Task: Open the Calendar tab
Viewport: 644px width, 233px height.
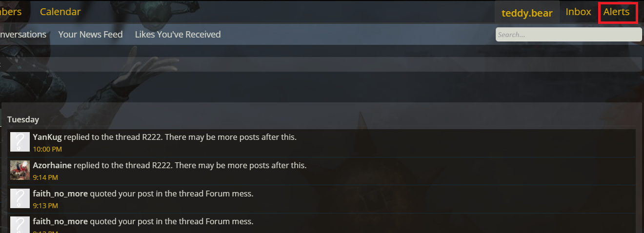Action: pos(60,12)
